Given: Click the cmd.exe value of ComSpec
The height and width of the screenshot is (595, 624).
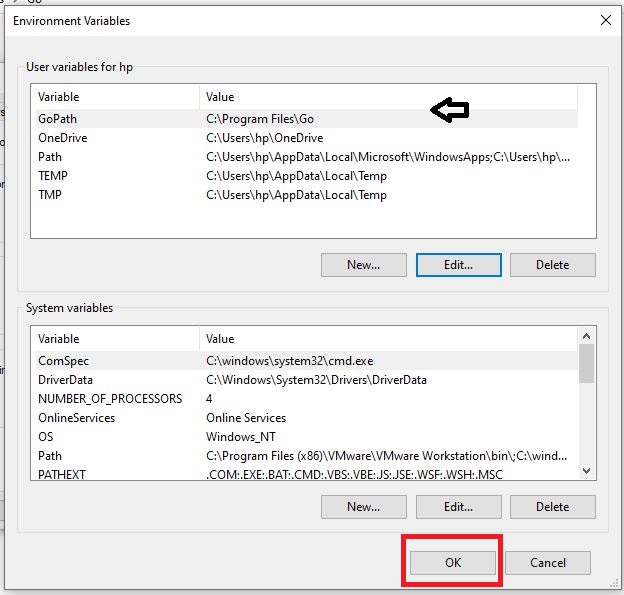Looking at the screenshot, I should [x=290, y=361].
